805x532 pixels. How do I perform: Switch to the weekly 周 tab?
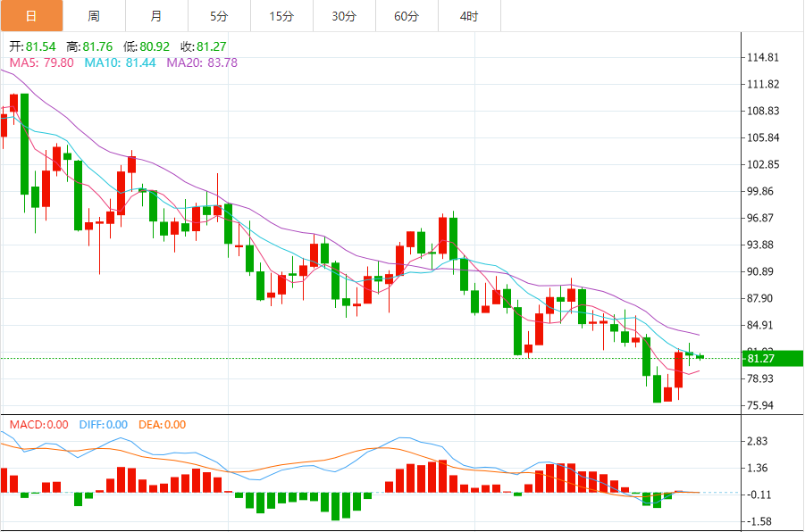coord(94,16)
